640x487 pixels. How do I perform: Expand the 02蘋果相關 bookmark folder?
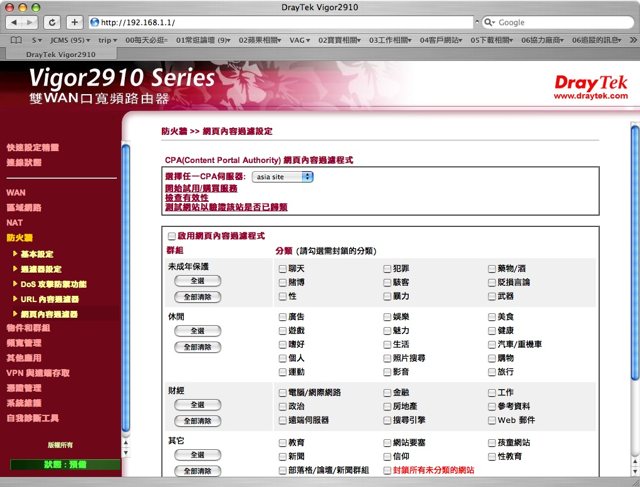coord(260,40)
